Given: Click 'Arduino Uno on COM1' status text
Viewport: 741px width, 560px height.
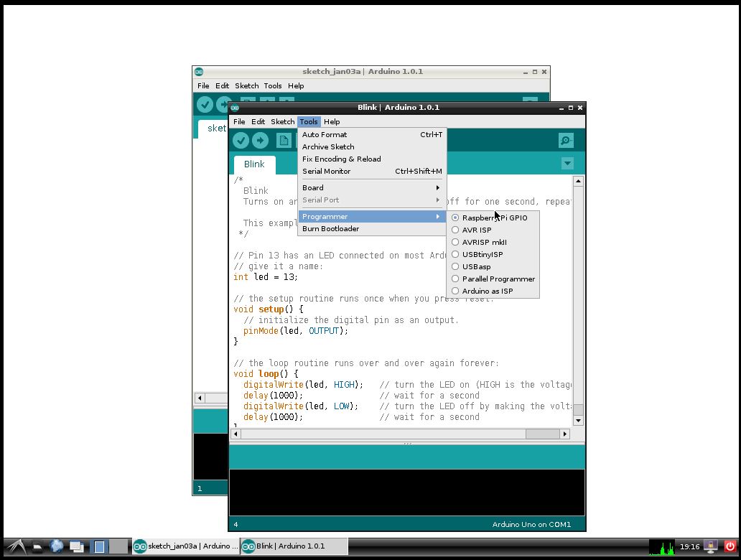Looking at the screenshot, I should tap(531, 525).
